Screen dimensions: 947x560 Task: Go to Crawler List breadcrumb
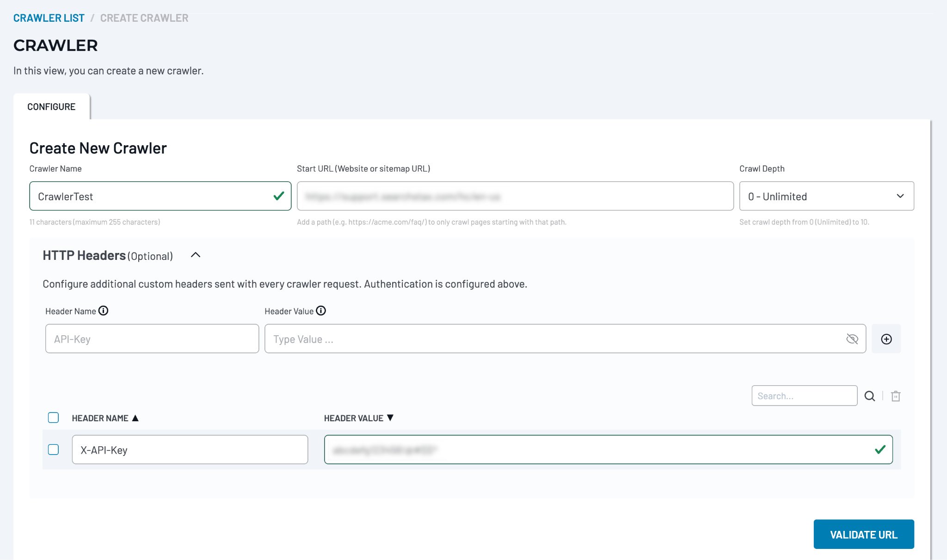(49, 18)
